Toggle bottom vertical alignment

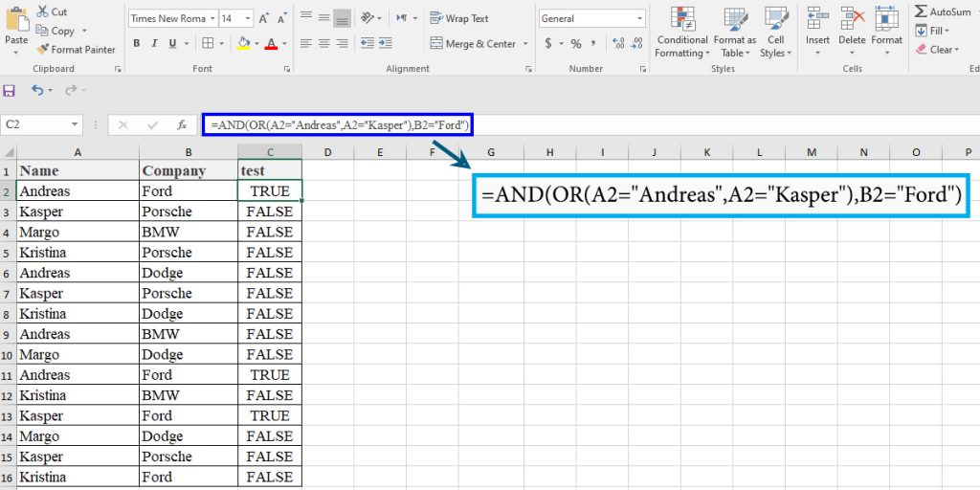(x=342, y=17)
